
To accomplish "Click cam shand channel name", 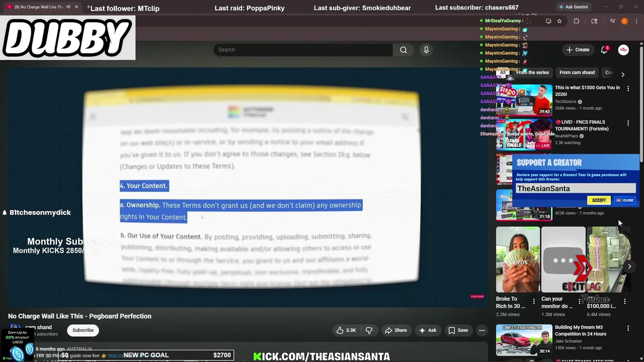I will [x=38, y=327].
